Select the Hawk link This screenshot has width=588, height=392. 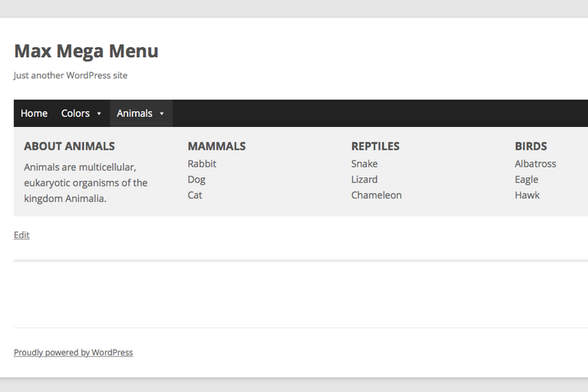527,195
